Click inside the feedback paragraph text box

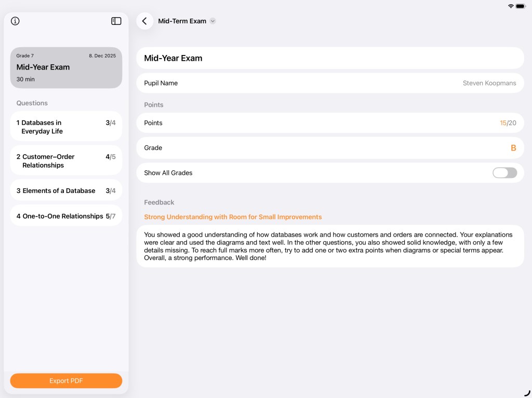(330, 246)
